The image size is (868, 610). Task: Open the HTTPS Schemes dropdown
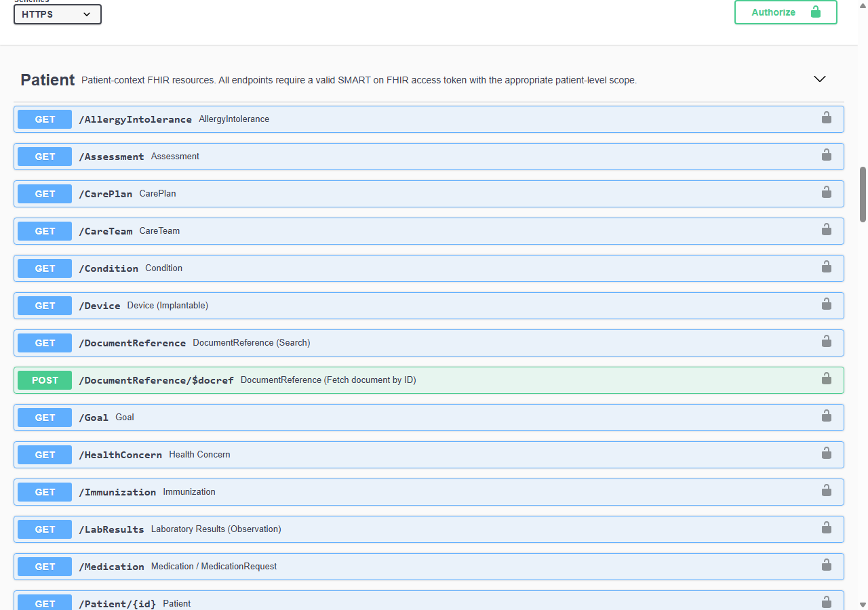coord(57,14)
